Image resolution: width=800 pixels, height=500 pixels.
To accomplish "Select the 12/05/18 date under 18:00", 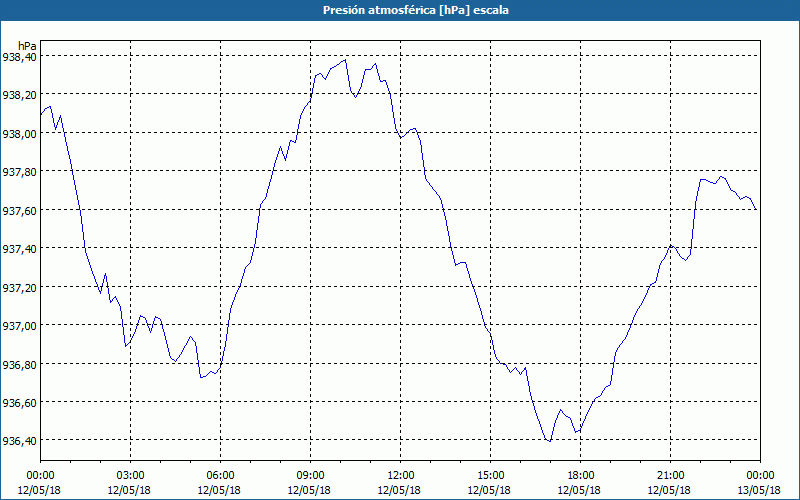I will [x=579, y=490].
